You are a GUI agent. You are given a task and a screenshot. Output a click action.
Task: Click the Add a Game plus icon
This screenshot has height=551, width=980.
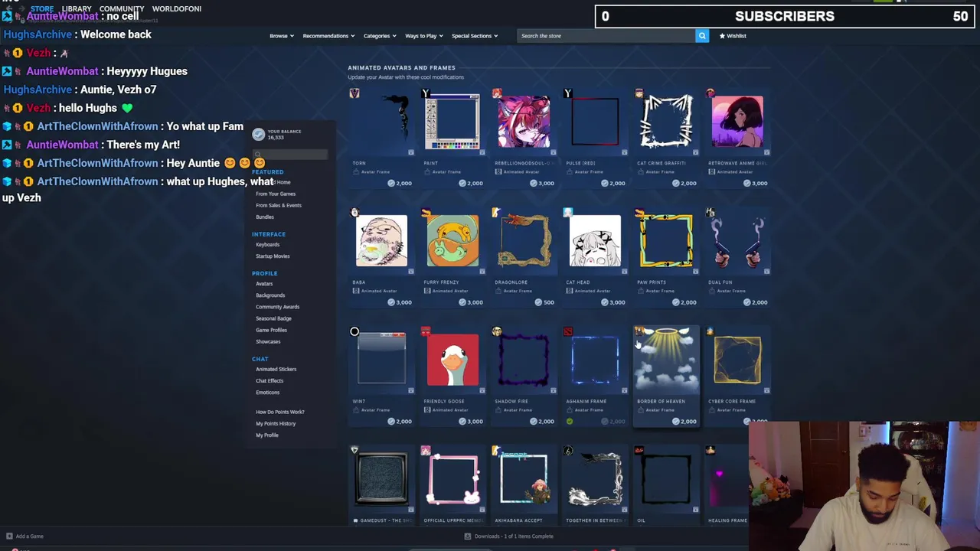[x=9, y=536]
